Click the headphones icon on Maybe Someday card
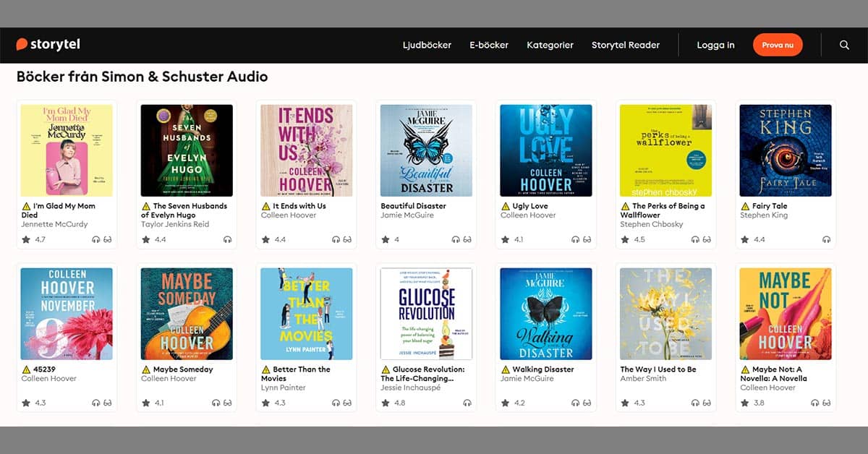The width and height of the screenshot is (868, 454). [x=216, y=403]
